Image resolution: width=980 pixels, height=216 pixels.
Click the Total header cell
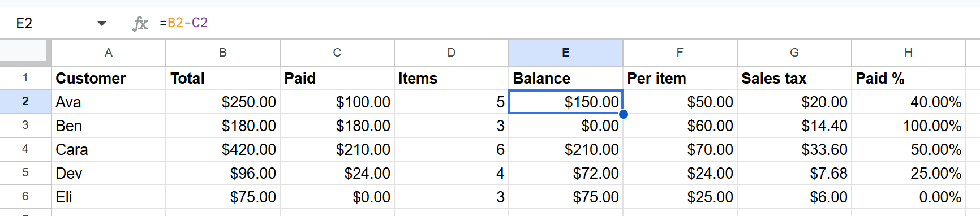tap(223, 78)
